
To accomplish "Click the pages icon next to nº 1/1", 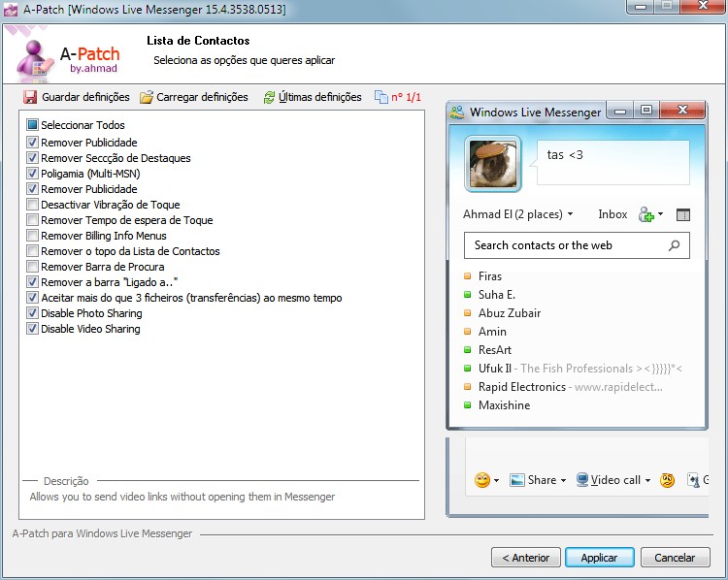I will click(381, 97).
